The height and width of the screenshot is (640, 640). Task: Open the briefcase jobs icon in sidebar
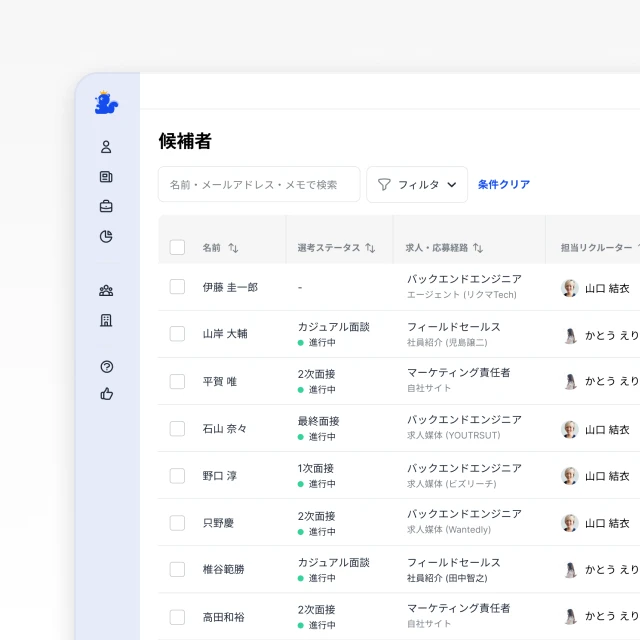coord(106,206)
